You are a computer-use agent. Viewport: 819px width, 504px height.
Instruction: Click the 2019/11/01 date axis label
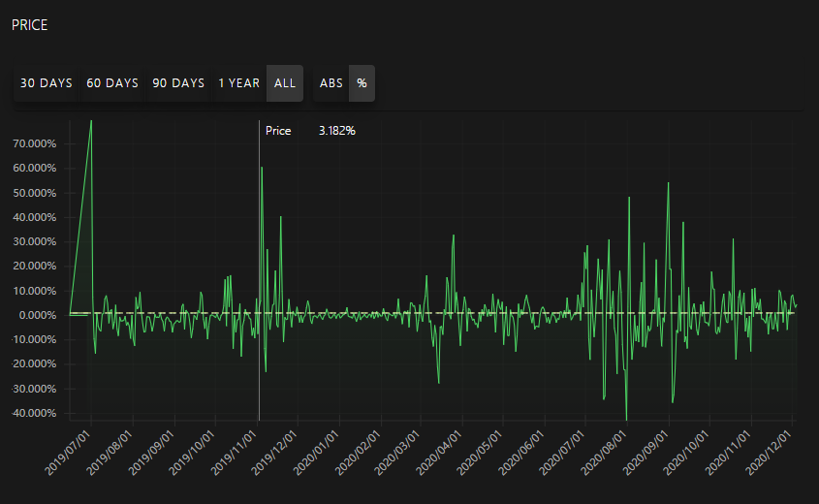click(x=235, y=453)
